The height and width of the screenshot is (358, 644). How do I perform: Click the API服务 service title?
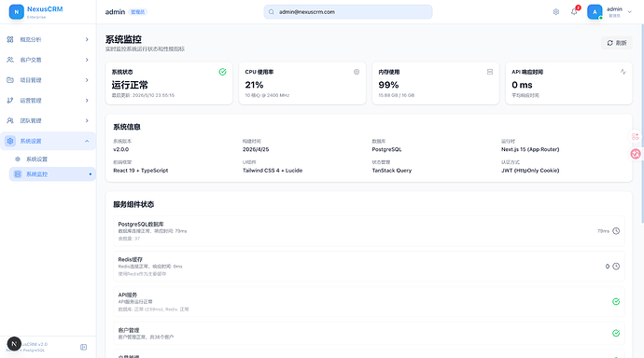click(128, 295)
